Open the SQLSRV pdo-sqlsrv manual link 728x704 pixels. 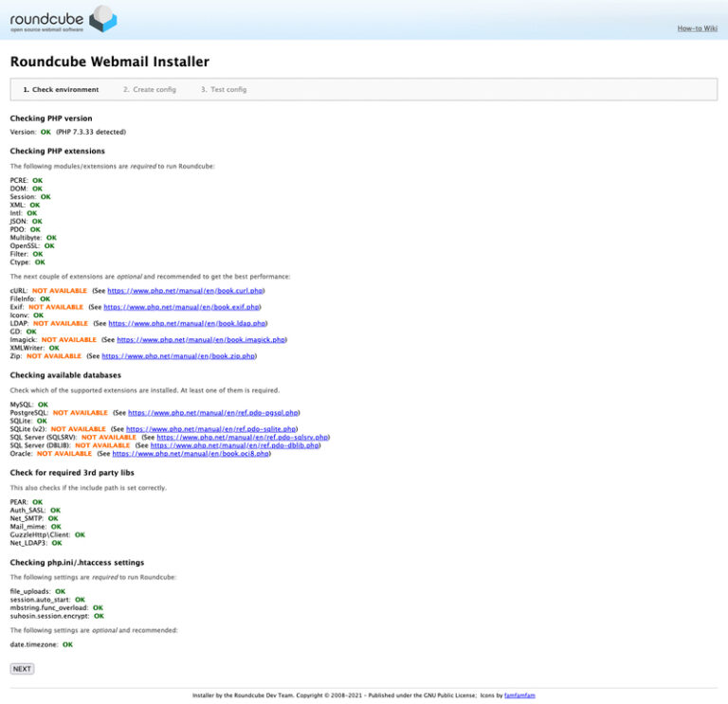pyautogui.click(x=243, y=437)
